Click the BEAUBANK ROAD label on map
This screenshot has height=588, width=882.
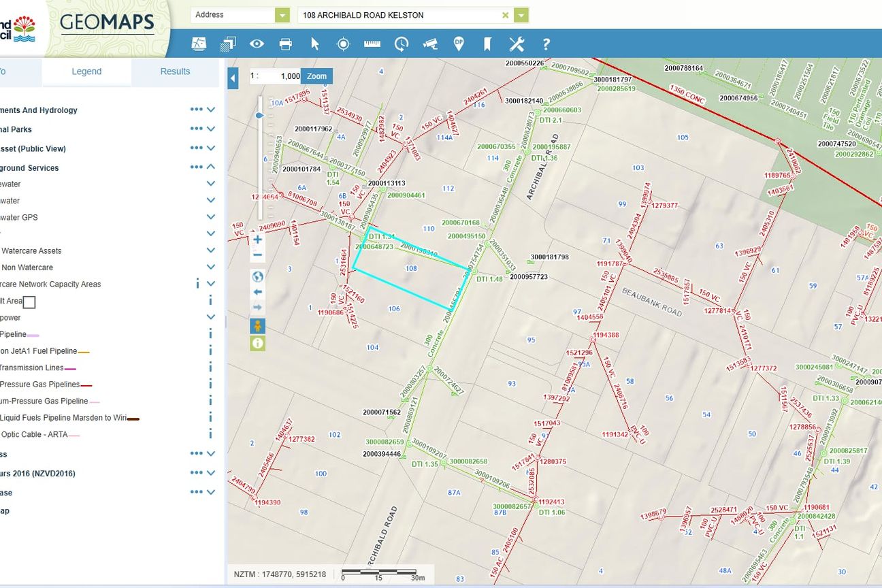(x=652, y=301)
